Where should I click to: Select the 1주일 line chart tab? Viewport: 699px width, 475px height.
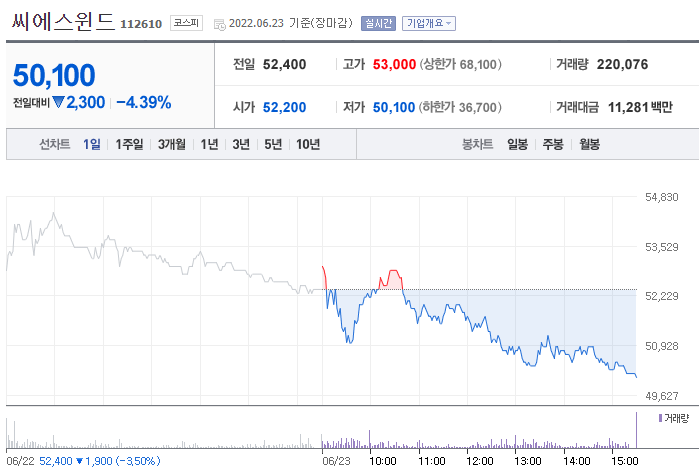pyautogui.click(x=129, y=144)
